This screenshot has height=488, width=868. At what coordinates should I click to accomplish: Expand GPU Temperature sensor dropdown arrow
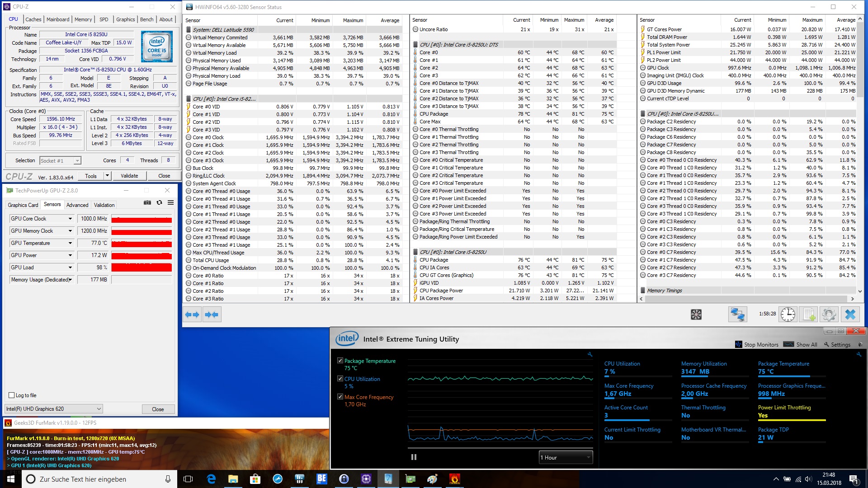click(70, 243)
